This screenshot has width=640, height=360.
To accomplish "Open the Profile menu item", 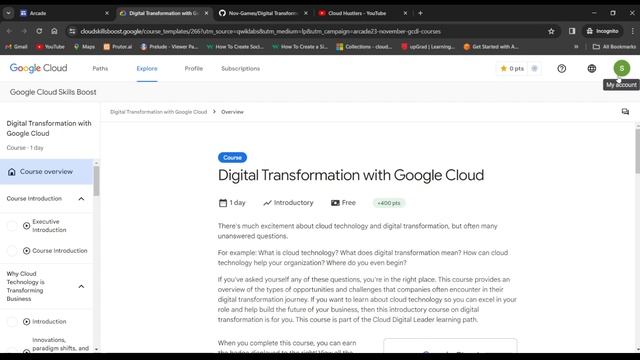I will (193, 69).
